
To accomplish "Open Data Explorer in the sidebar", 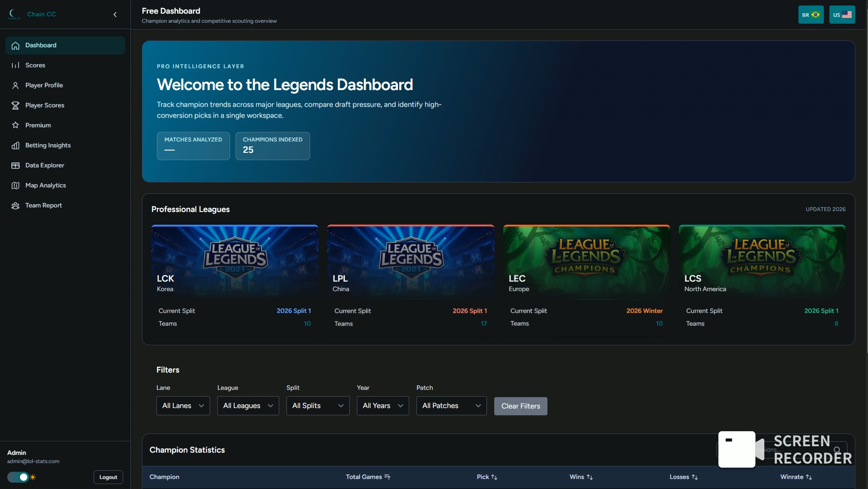I will tap(45, 165).
